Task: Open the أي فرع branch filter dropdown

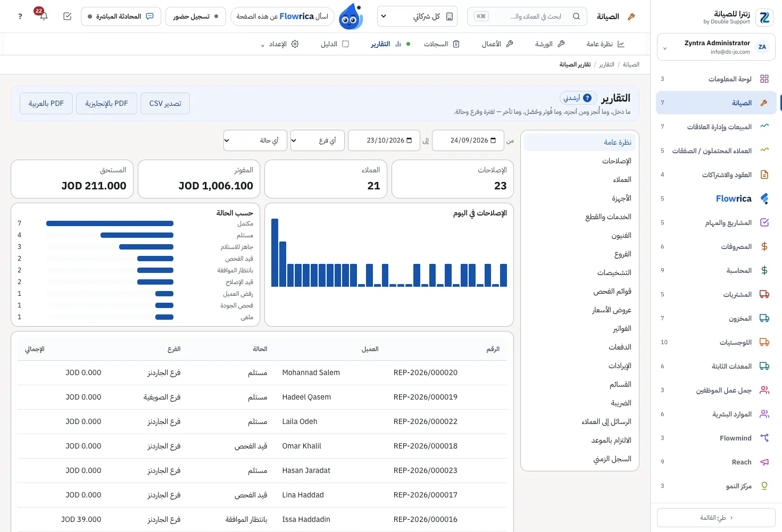Action: point(317,140)
